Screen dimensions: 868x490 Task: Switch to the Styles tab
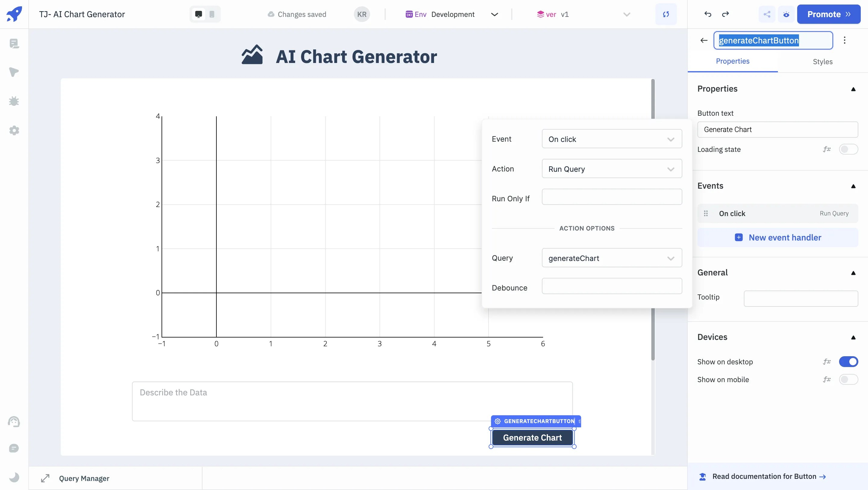[822, 62]
